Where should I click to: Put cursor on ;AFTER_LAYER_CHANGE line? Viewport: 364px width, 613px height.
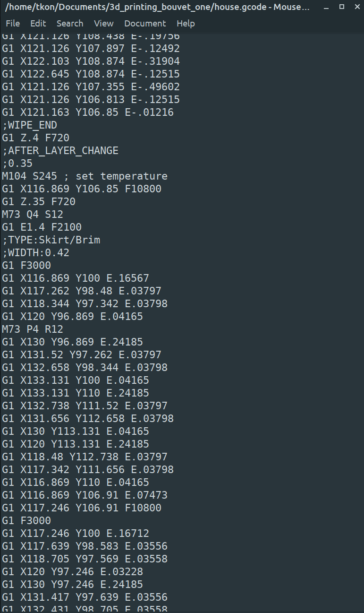pyautogui.click(x=60, y=151)
